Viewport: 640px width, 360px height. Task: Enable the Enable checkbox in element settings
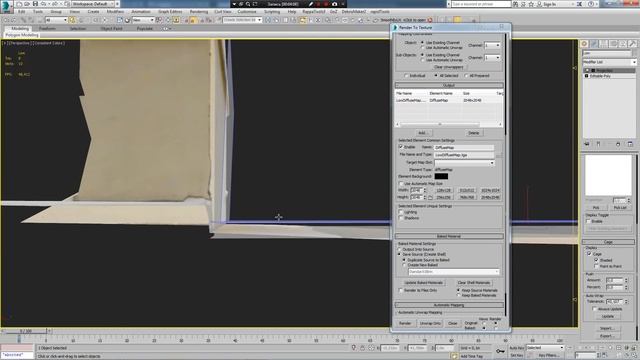(x=401, y=147)
